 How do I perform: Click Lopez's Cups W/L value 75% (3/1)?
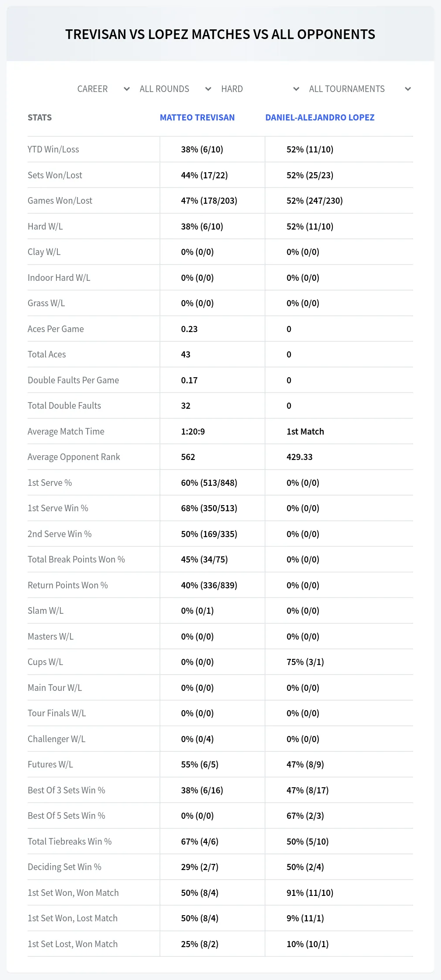point(305,662)
